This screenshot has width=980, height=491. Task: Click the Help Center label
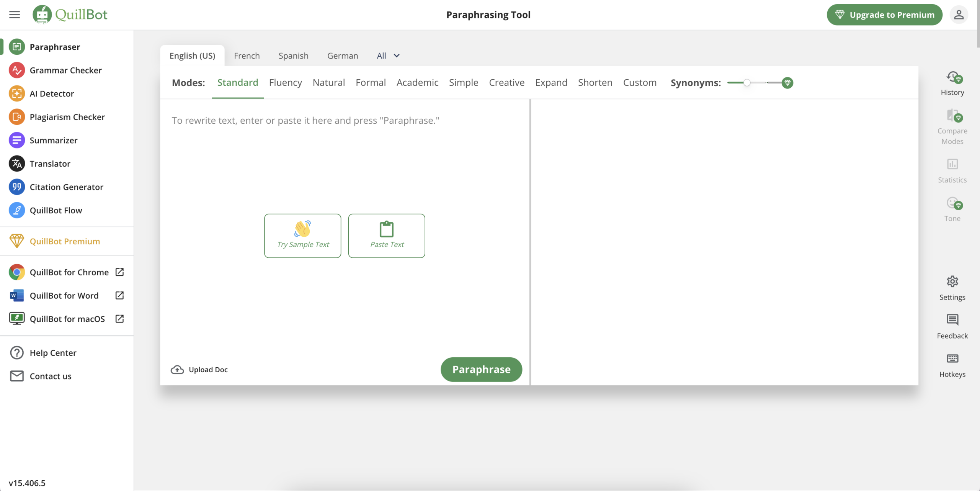[x=53, y=353]
